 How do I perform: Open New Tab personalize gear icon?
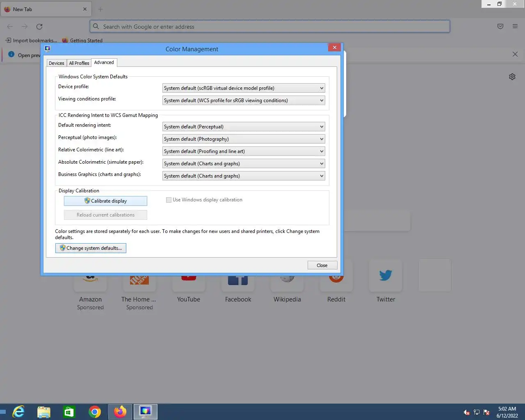(x=512, y=77)
